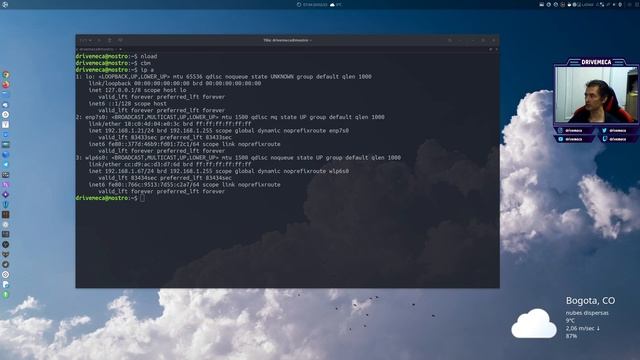Click the 'inet6 fe80::766c' link address line
The width and height of the screenshot is (640, 360).
point(184,184)
